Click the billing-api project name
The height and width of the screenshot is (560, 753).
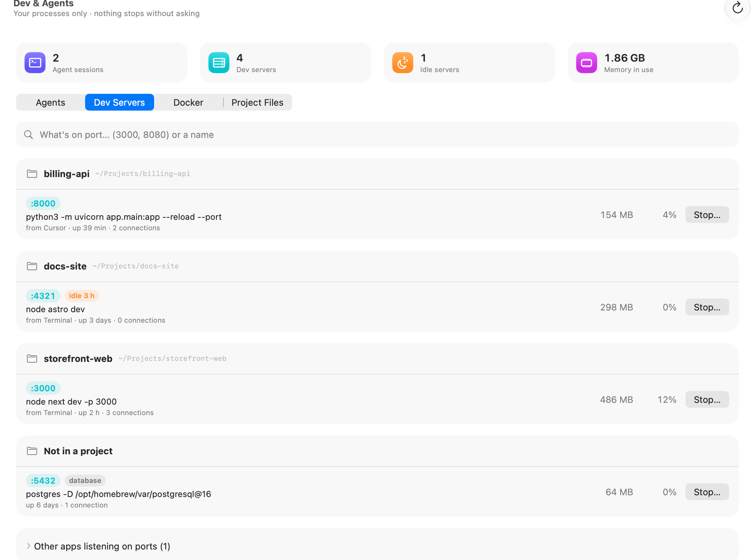(x=67, y=174)
